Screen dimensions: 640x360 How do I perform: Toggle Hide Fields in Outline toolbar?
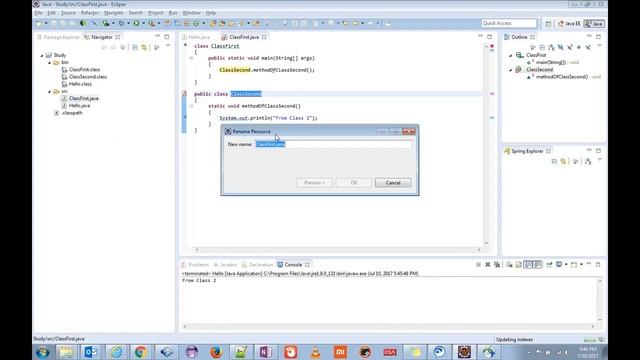pos(560,47)
